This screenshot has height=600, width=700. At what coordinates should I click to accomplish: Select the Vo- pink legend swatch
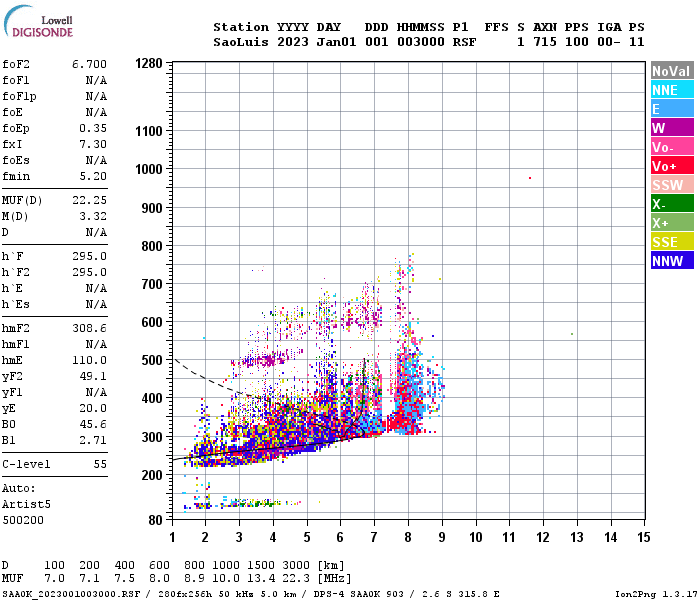pyautogui.click(x=672, y=147)
